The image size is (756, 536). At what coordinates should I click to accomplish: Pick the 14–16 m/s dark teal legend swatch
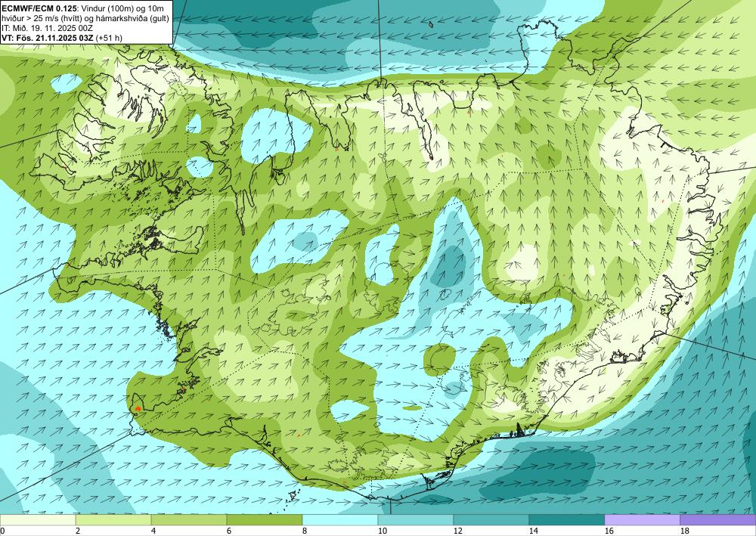[x=566, y=520]
